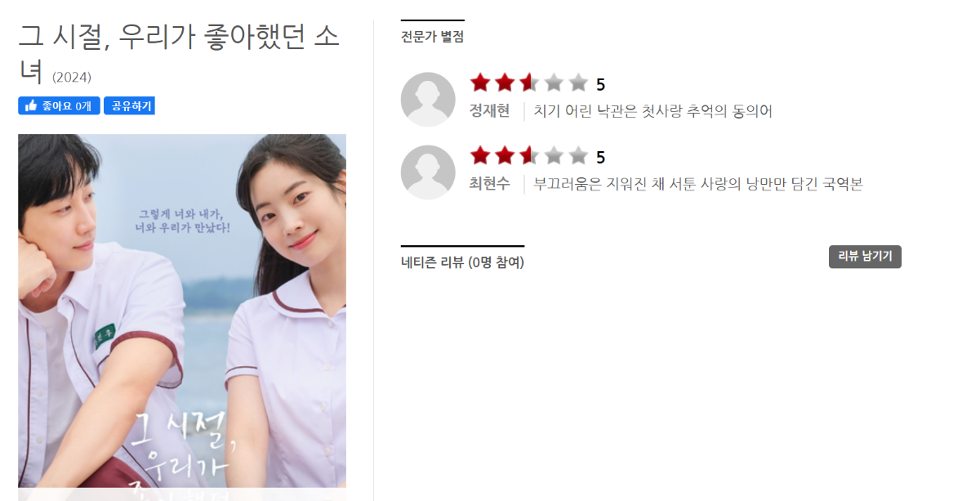Click the half-filled third star in 최현수's rating
Viewport: 980px width, 501px height.
point(529,155)
